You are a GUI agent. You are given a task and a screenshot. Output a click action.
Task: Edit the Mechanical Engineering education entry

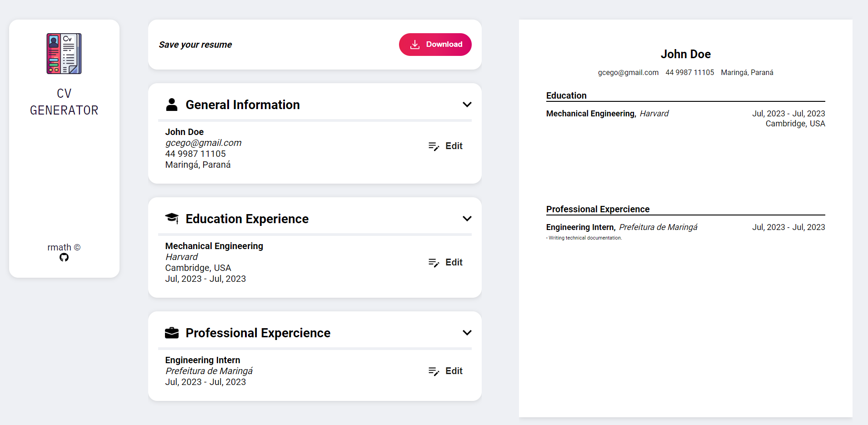pos(446,262)
